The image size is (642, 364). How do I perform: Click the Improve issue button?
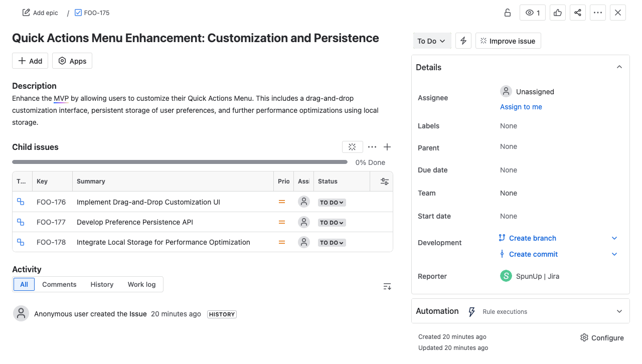[508, 41]
